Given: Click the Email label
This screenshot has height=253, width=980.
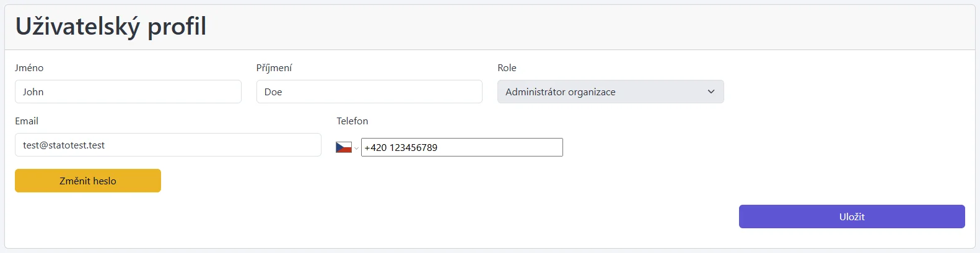Looking at the screenshot, I should tap(27, 121).
